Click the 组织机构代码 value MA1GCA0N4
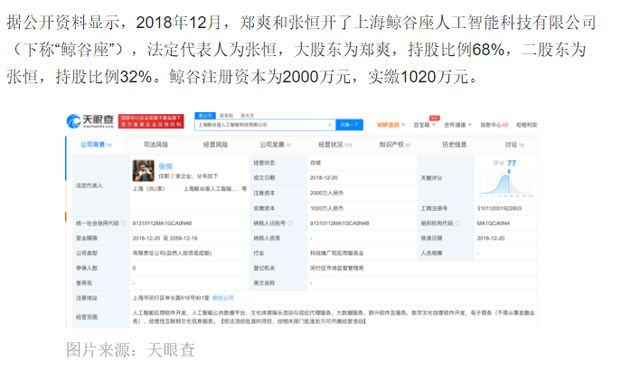 point(493,223)
